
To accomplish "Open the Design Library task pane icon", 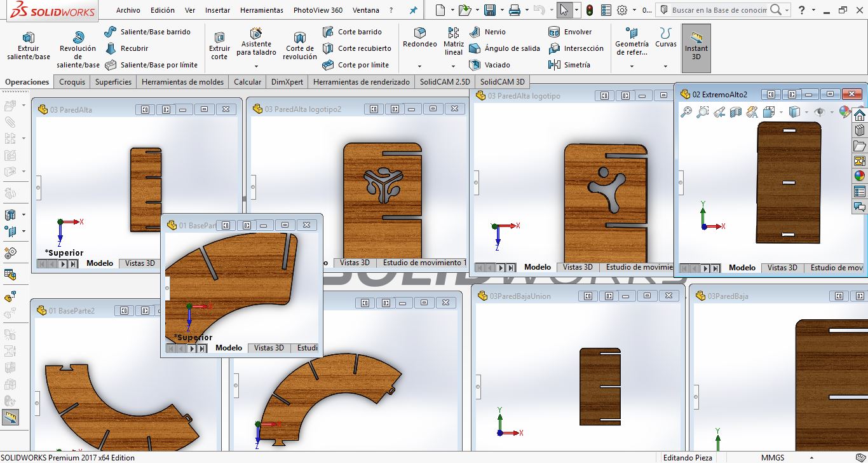I will pos(860,130).
